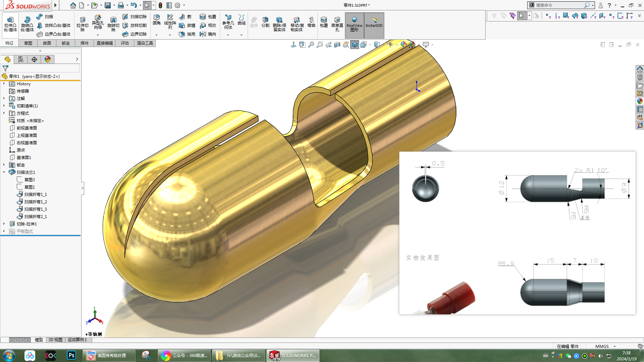Choose the 边界凸台/基体 boundary boss tool

[x=54, y=34]
